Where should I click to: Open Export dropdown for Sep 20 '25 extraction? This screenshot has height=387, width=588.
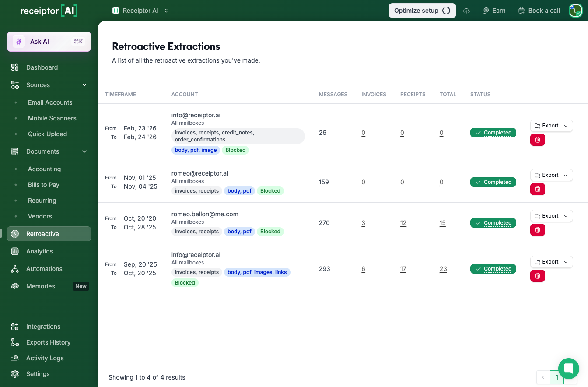coord(551,262)
